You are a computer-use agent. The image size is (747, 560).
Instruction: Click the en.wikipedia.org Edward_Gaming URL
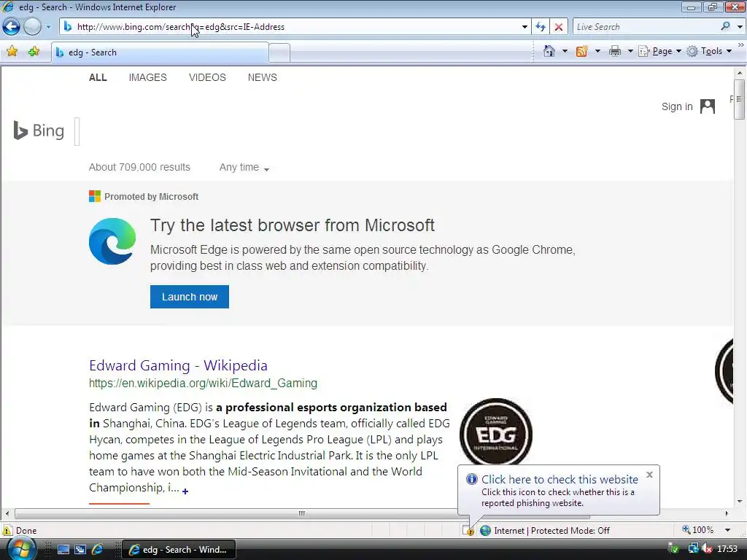203,384
